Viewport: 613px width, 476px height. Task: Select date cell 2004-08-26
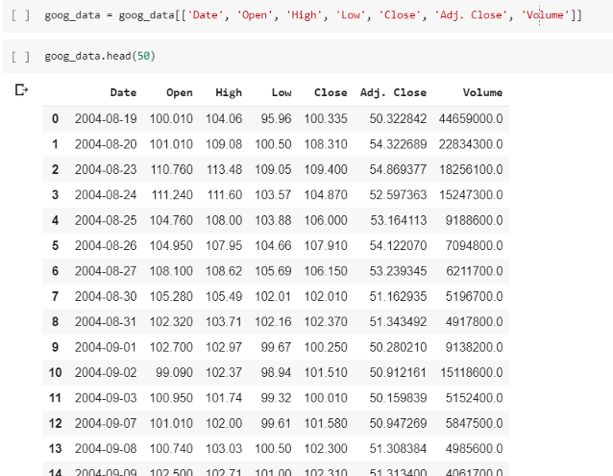pos(106,245)
